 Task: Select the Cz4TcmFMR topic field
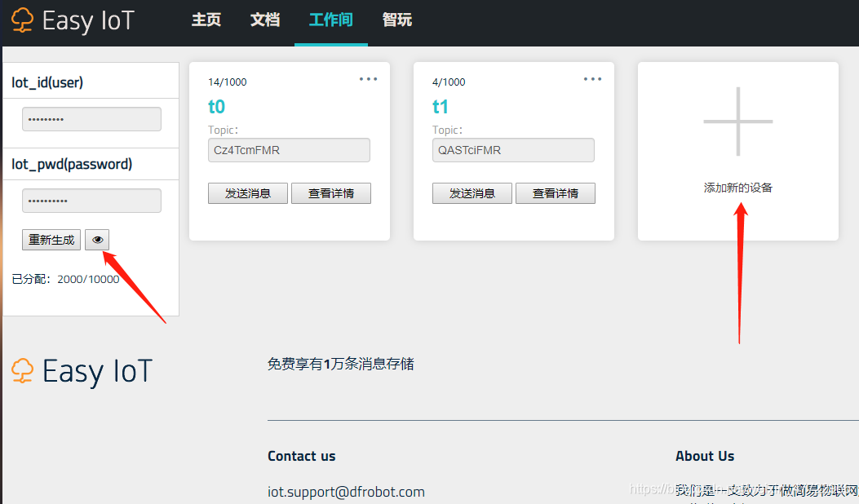tap(289, 150)
